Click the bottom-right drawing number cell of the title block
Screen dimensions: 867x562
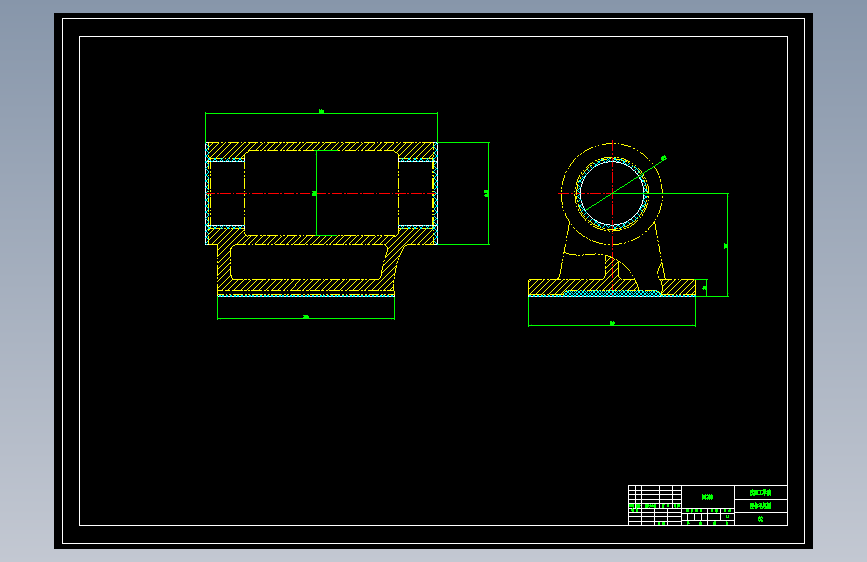pyautogui.click(x=761, y=519)
